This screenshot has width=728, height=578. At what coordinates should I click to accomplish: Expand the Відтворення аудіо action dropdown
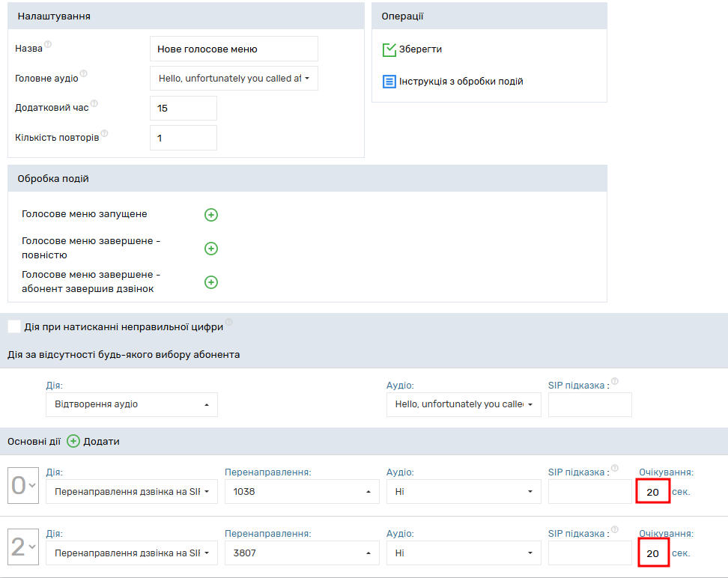tap(131, 404)
